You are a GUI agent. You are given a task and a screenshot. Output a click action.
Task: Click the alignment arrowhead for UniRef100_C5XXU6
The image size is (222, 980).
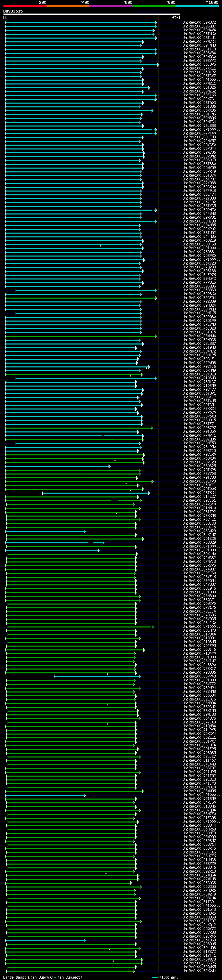[x=153, y=111]
